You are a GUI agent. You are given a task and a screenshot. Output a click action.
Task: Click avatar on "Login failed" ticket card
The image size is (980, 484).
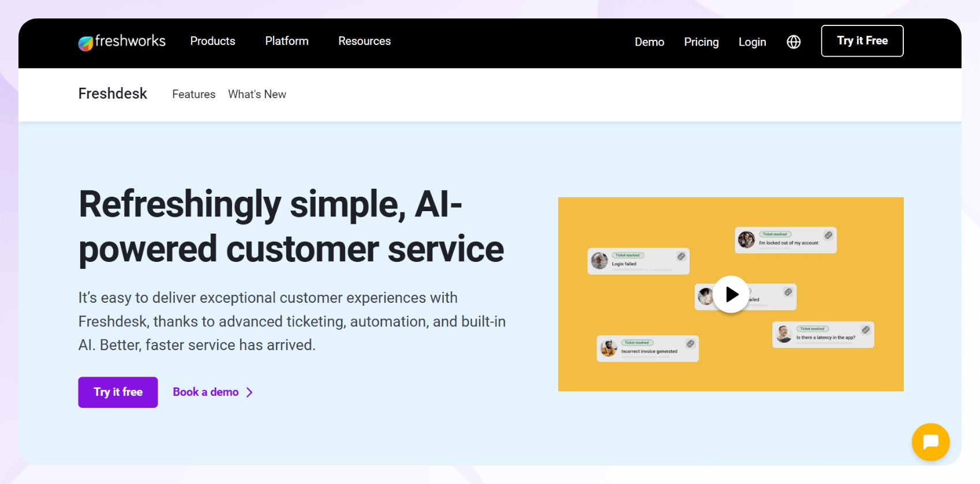click(600, 261)
